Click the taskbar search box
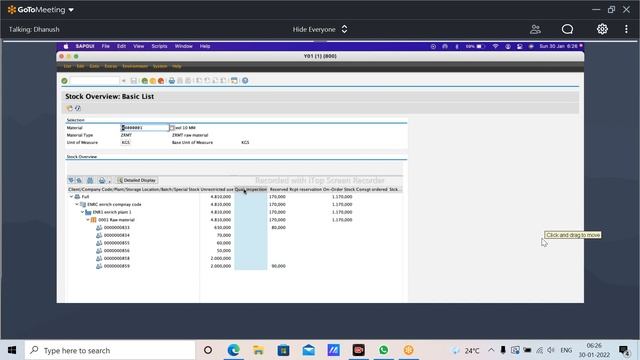This screenshot has width=640, height=360. pyautogui.click(x=110, y=350)
